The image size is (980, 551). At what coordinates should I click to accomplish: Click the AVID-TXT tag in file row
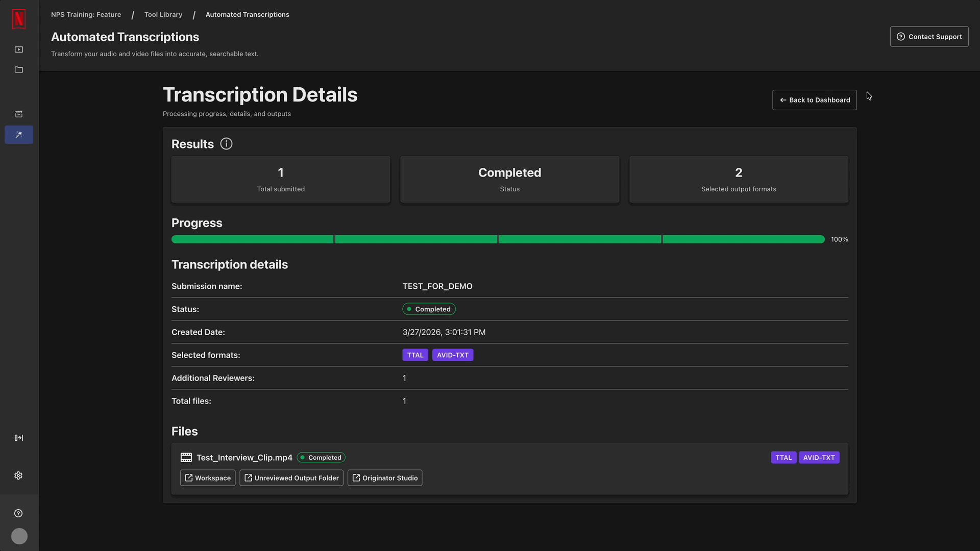(x=819, y=458)
